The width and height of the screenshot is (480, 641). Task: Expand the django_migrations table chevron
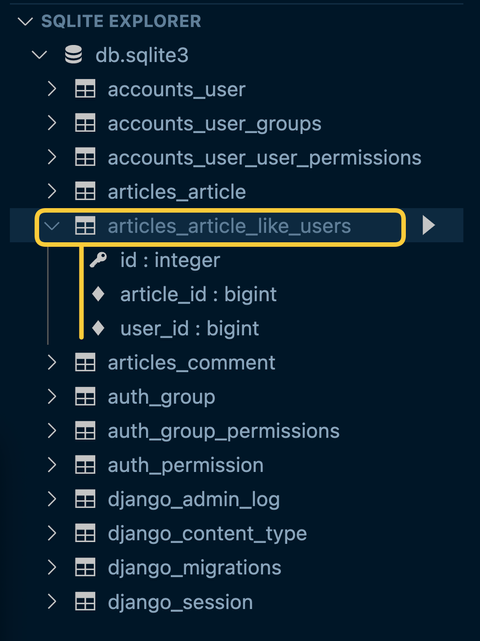(52, 567)
